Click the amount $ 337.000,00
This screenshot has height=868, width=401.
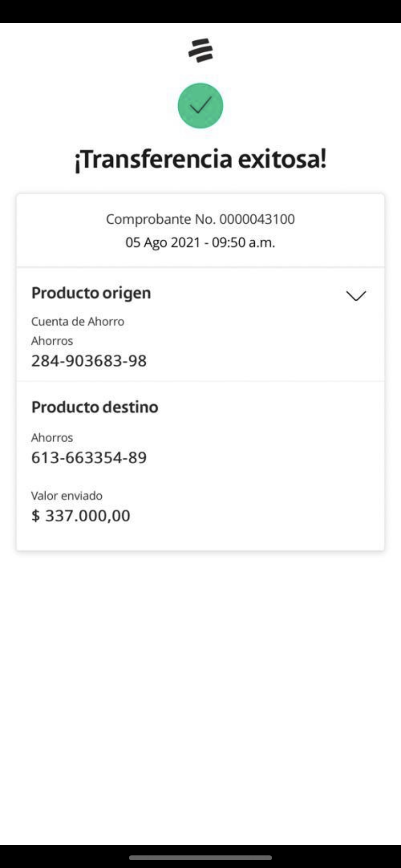tap(81, 516)
